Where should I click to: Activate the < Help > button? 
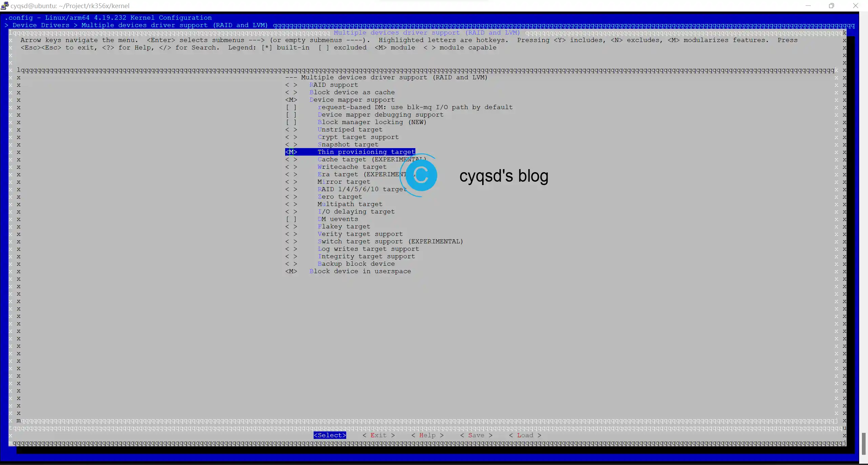coord(428,435)
